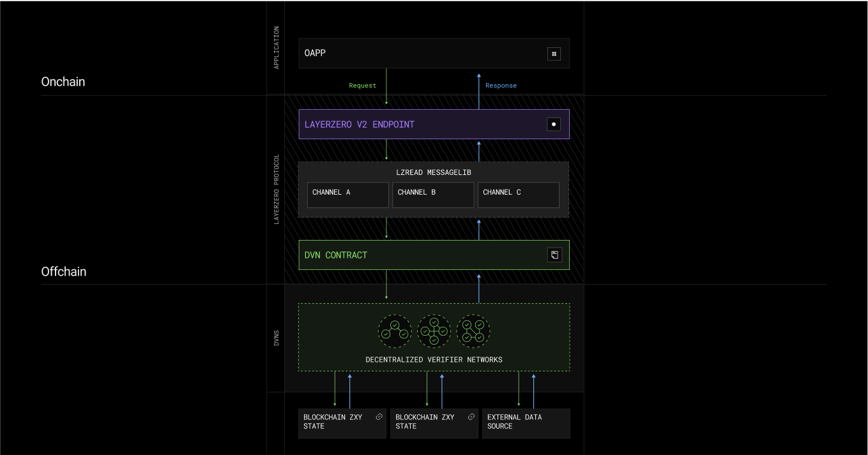Image resolution: width=868 pixels, height=455 pixels.
Task: Open the document icon on DVN Contract
Action: pyautogui.click(x=553, y=255)
